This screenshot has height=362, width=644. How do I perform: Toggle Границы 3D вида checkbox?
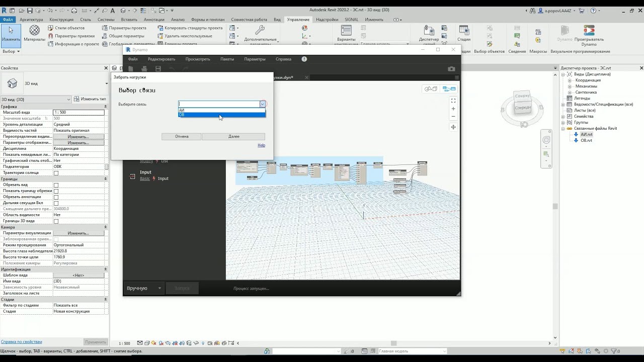[x=56, y=221]
